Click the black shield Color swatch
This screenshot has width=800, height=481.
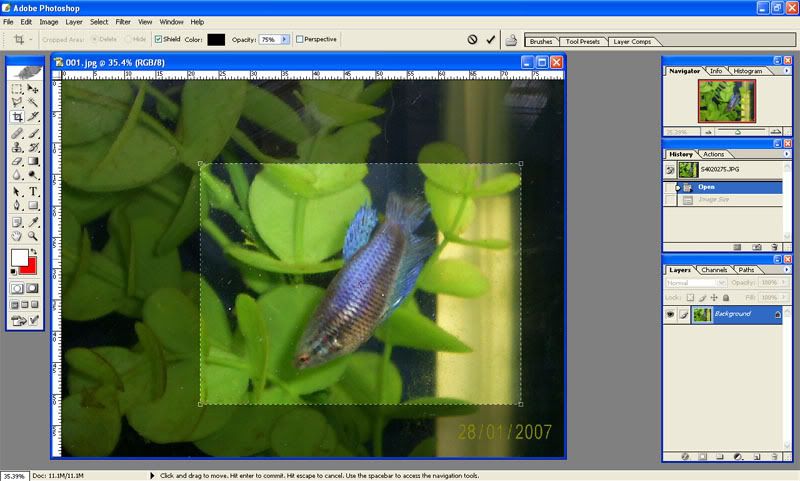tap(217, 39)
